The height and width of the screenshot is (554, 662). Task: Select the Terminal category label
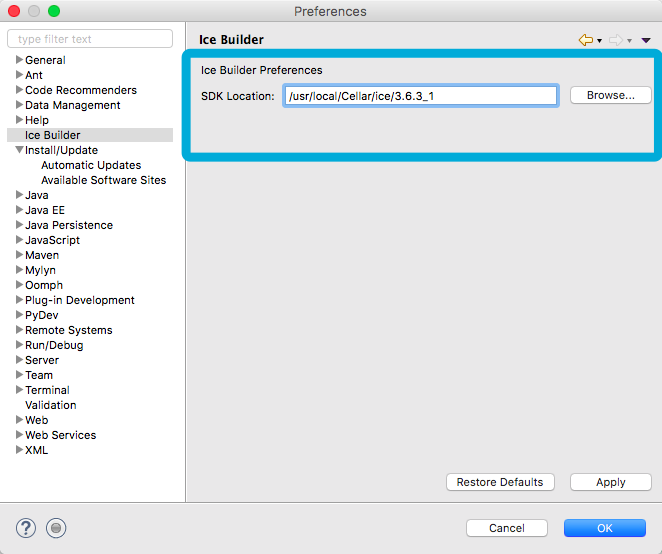coord(47,390)
